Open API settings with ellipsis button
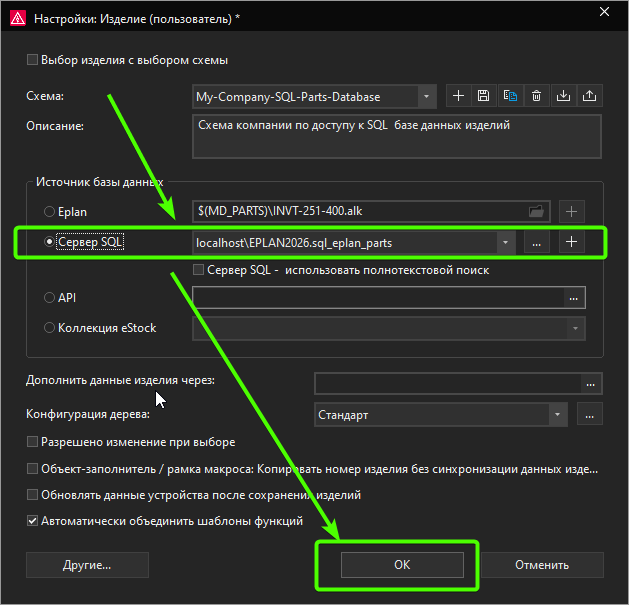 click(574, 298)
